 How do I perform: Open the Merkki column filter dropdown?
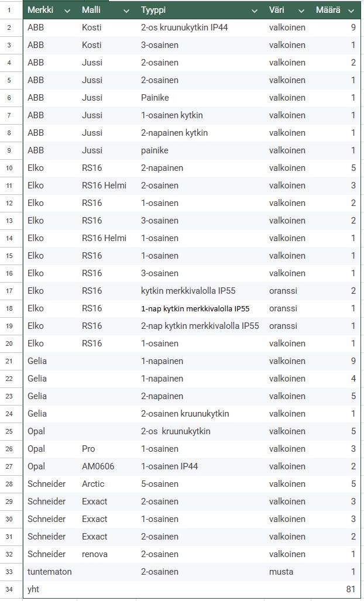tap(67, 11)
